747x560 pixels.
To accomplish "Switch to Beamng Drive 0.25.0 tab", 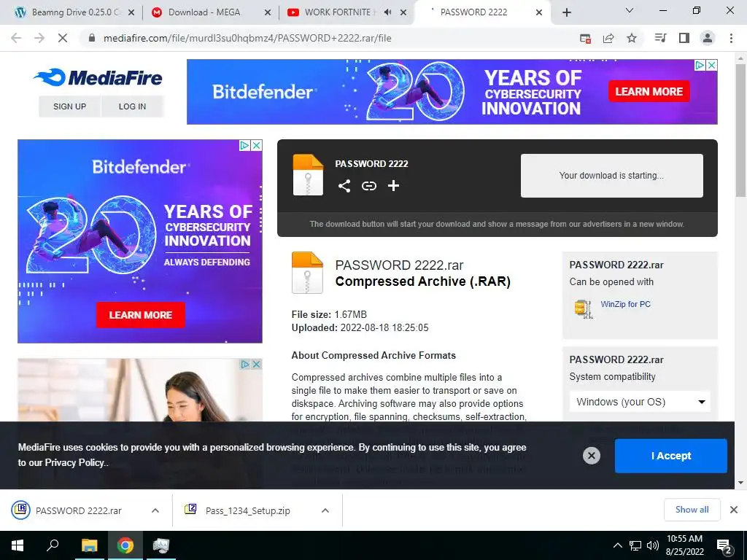I will tap(75, 12).
